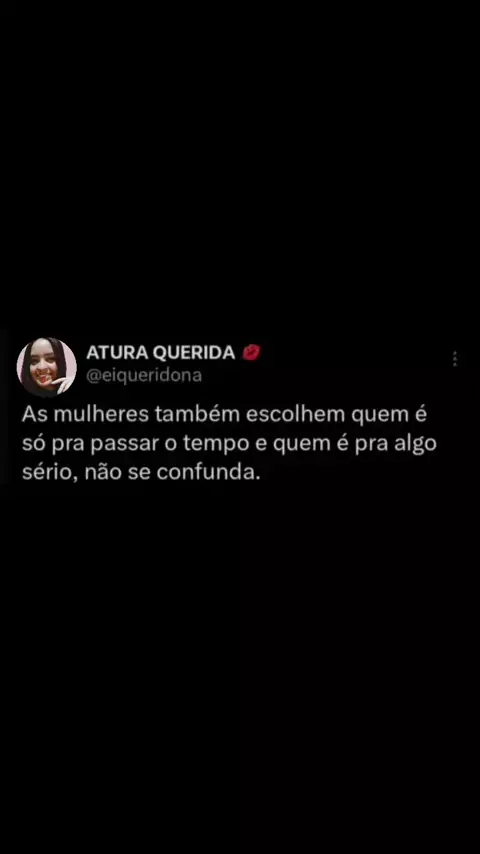Tap the ATURA QUERIDA profile avatar
Viewport: 480px width, 854px height.
(46, 367)
